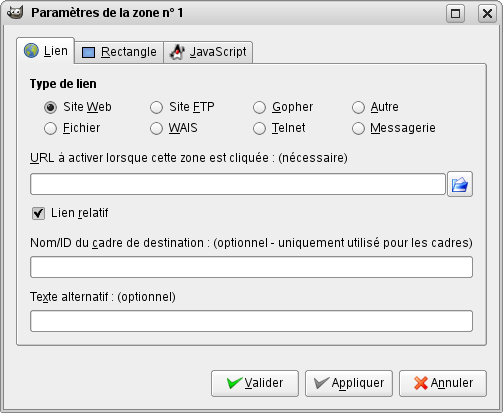
Task: Choose the Messagerie link type
Action: coord(358,128)
